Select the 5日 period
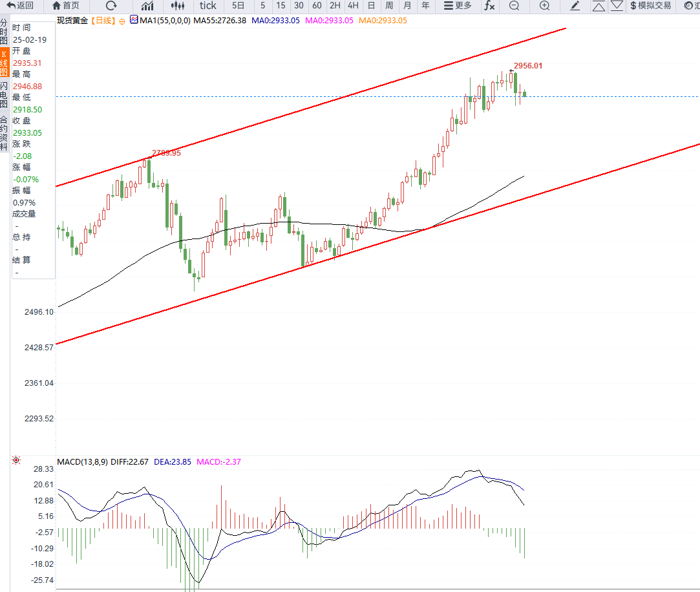700x592 pixels. tap(239, 6)
